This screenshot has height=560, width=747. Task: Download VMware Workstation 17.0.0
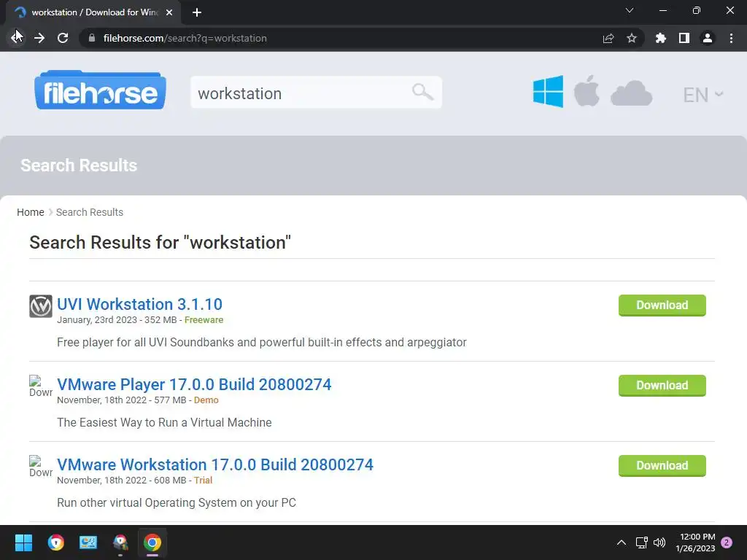click(662, 466)
